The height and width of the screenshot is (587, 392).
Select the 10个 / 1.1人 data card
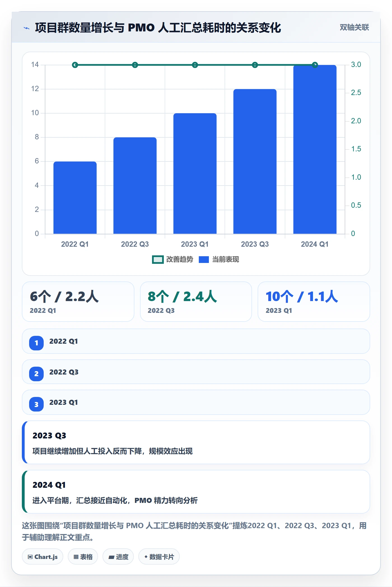[314, 302]
